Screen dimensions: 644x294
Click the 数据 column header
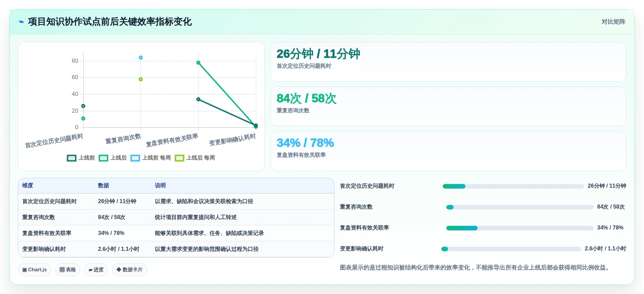click(104, 185)
